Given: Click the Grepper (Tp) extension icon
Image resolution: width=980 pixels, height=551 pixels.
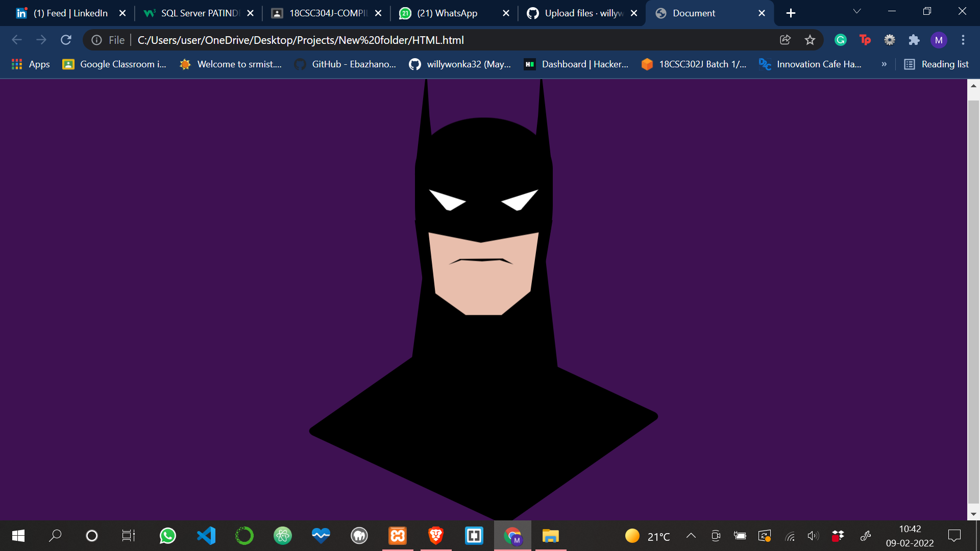Looking at the screenshot, I should [865, 40].
